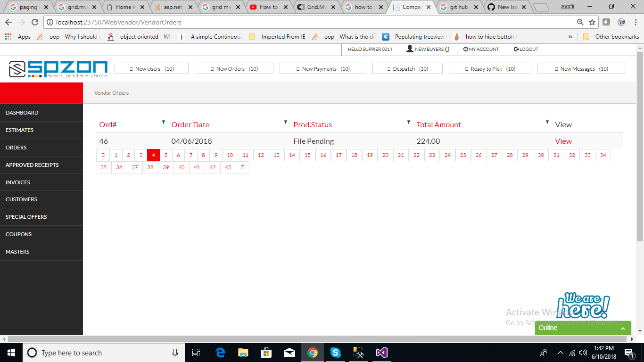Bookmark the page with the star icon
The height and width of the screenshot is (362, 644).
pyautogui.click(x=591, y=22)
